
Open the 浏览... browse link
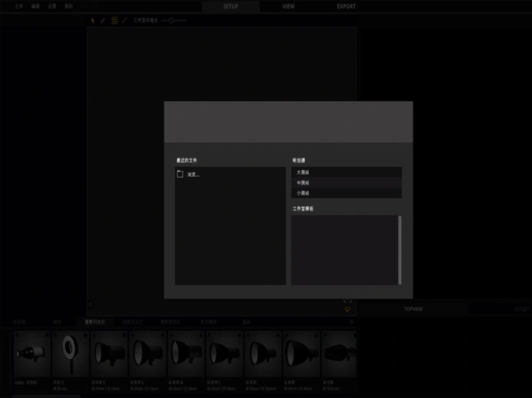point(193,175)
